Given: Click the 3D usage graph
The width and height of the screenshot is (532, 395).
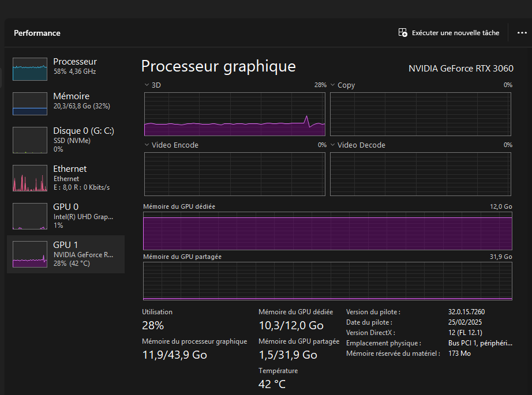Looking at the screenshot, I should click(235, 114).
